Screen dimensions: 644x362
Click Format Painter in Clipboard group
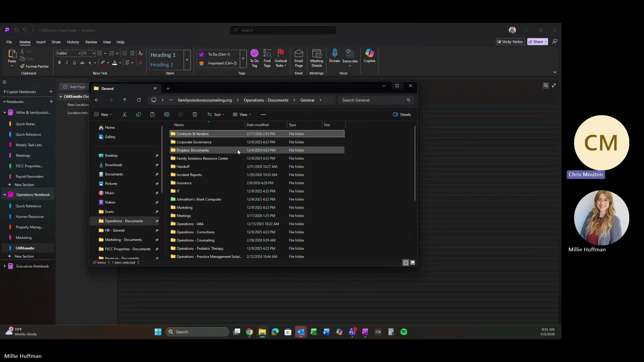point(34,66)
